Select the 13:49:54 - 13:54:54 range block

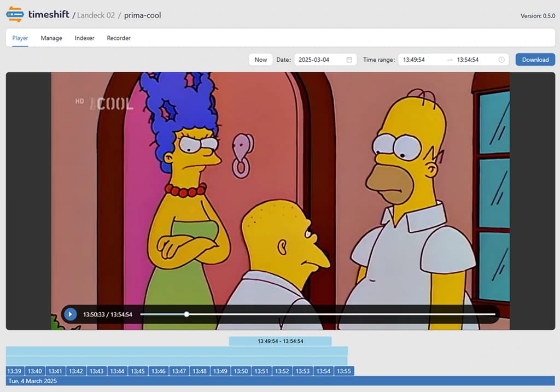tap(280, 341)
